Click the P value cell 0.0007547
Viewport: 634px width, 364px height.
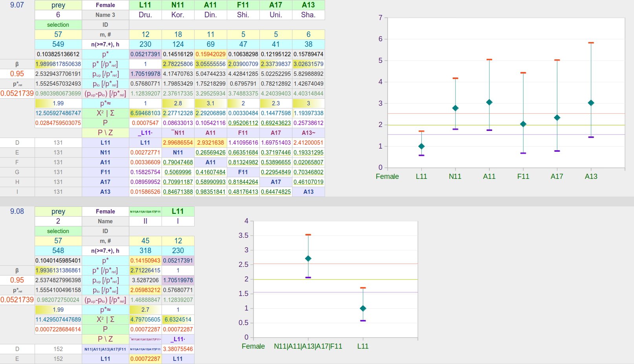coord(145,123)
